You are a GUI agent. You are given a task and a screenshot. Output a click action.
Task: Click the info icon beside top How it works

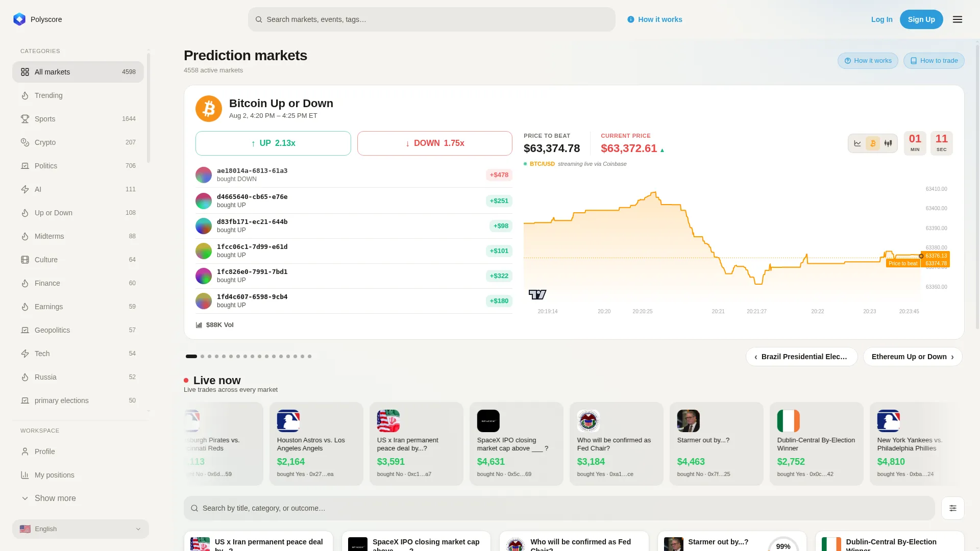click(631, 19)
